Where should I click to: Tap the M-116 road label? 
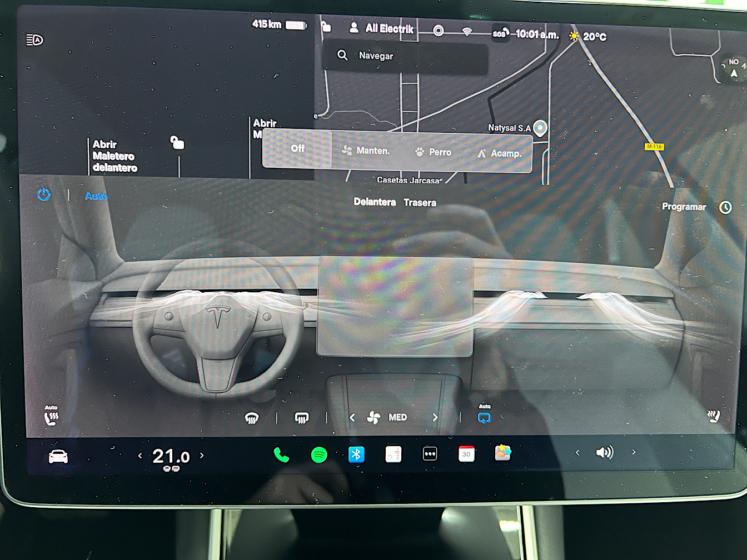tap(654, 147)
